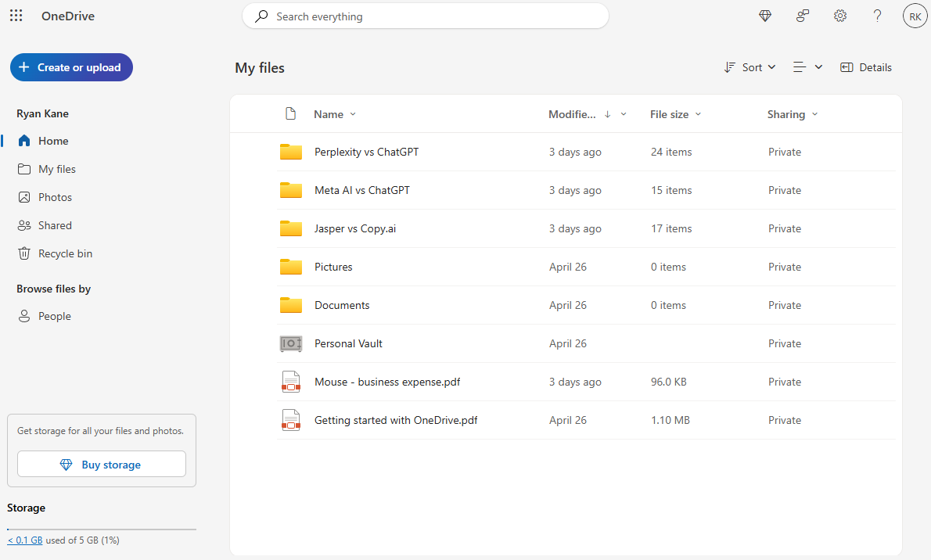Click the 15 items size cell
This screenshot has width=931, height=560.
click(671, 190)
